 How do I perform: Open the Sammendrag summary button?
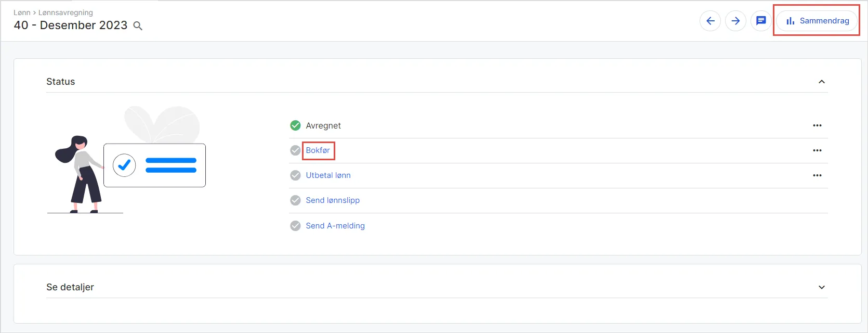point(817,21)
